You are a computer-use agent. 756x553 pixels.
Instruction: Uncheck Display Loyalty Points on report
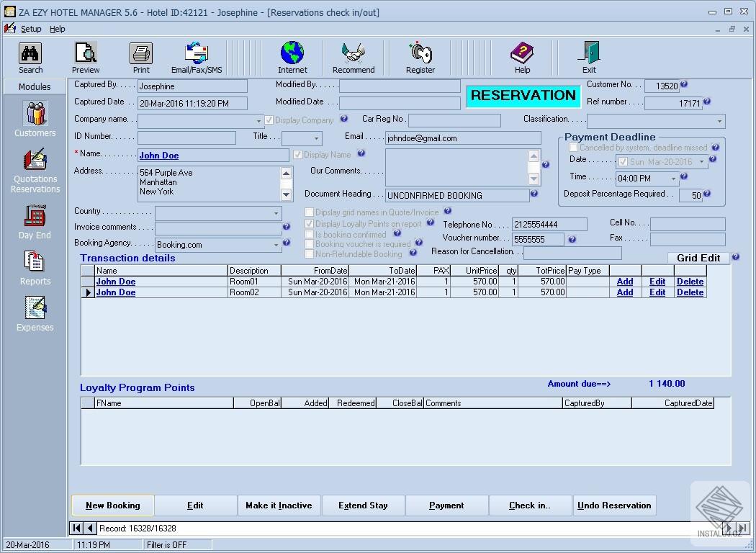(310, 224)
